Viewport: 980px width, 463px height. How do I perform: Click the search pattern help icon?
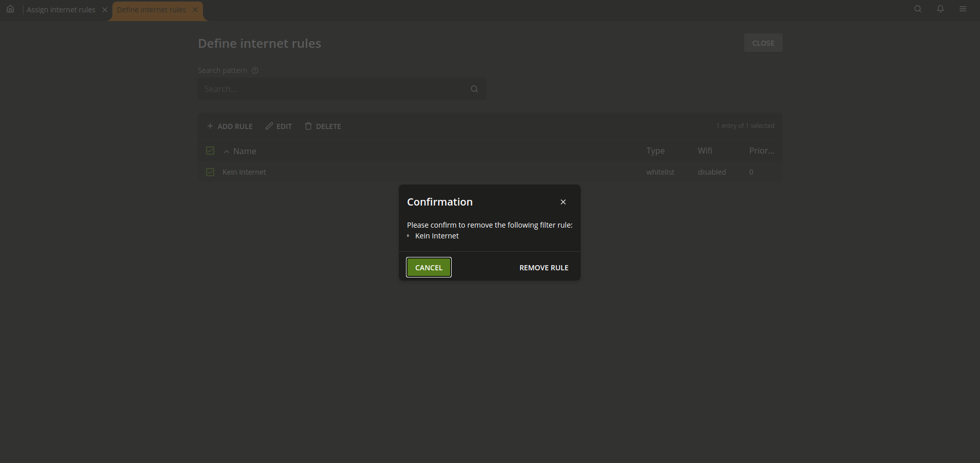coord(255,70)
